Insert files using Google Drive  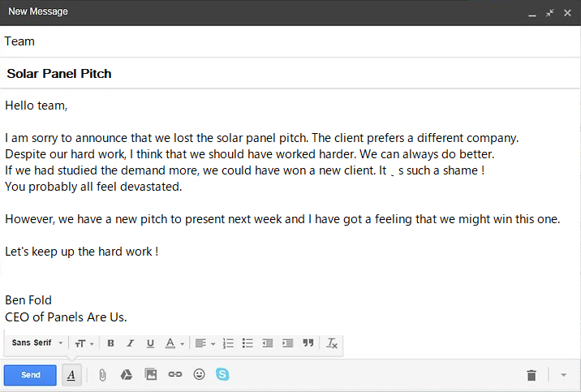click(127, 375)
